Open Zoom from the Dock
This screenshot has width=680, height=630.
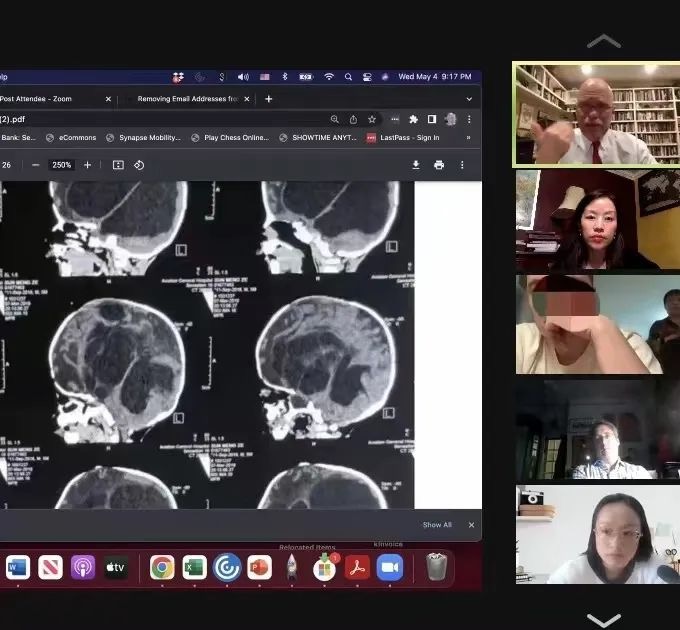(x=390, y=568)
